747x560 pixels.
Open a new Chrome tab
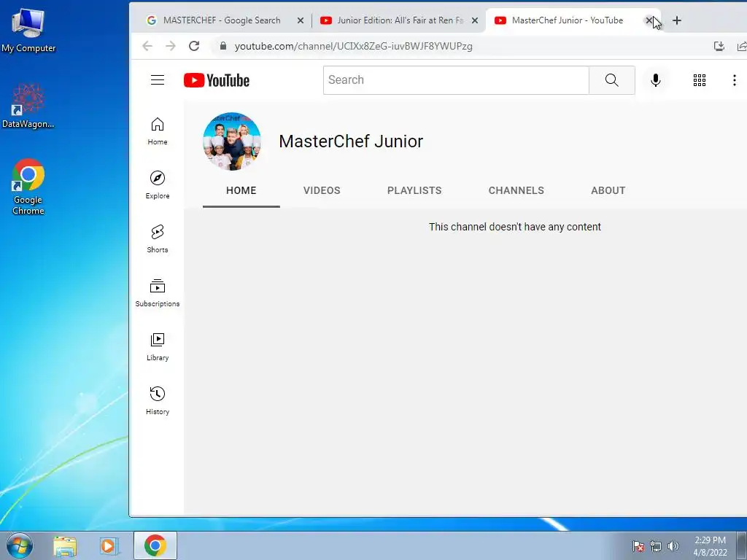pos(676,20)
